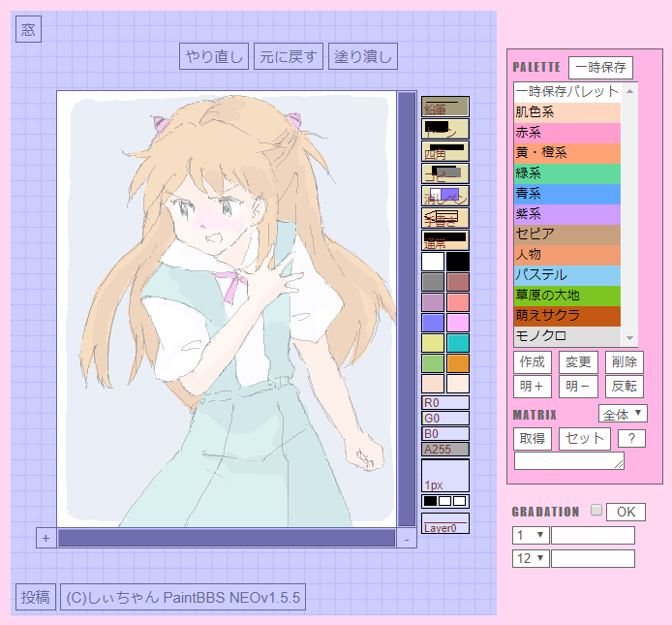Image resolution: width=672 pixels, height=625 pixels.
Task: Click the Layer0 layer switcher
Action: 445,524
